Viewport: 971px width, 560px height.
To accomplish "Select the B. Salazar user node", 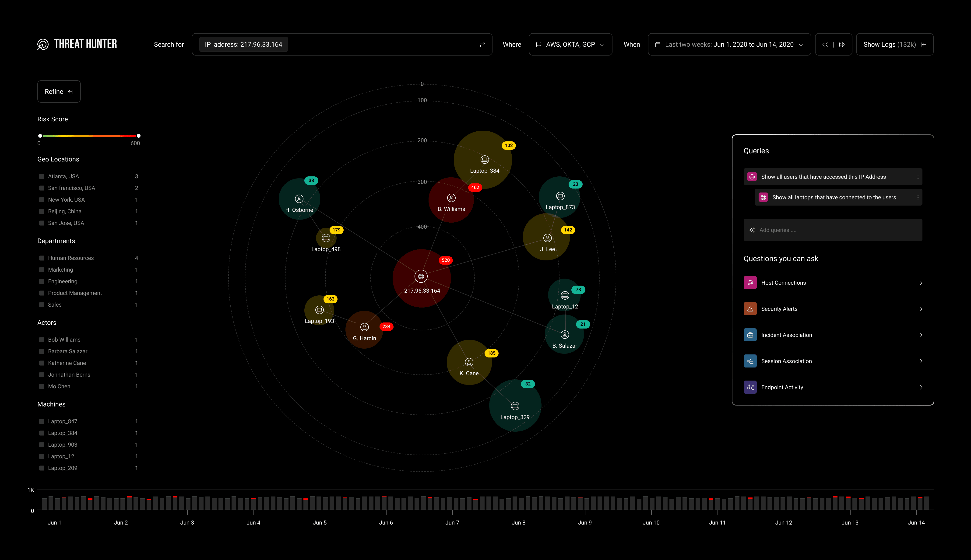I will [565, 335].
